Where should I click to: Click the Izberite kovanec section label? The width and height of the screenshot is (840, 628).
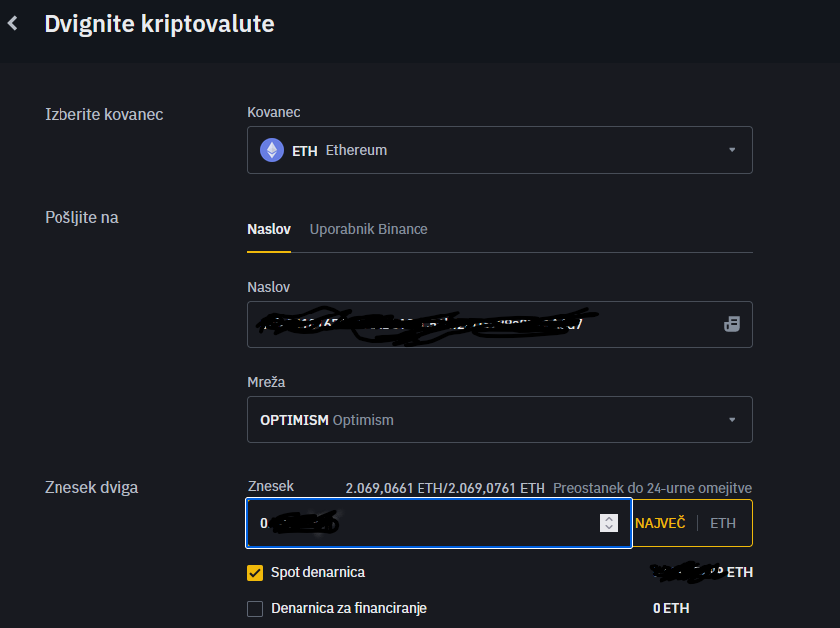point(104,115)
